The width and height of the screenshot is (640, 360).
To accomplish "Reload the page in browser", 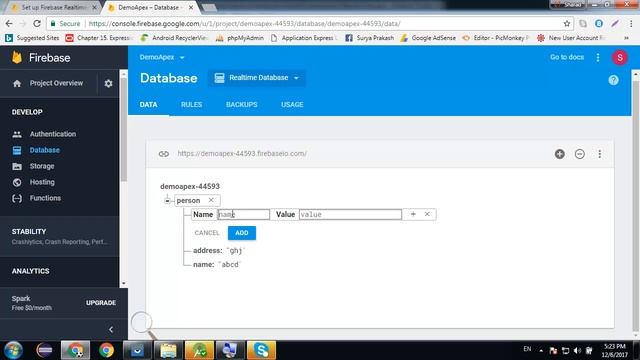I will (x=37, y=24).
